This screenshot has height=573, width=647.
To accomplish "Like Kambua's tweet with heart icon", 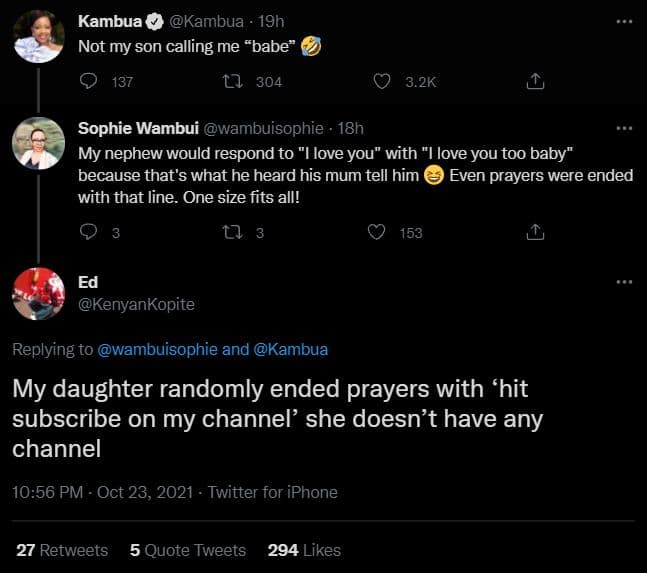I will (381, 82).
